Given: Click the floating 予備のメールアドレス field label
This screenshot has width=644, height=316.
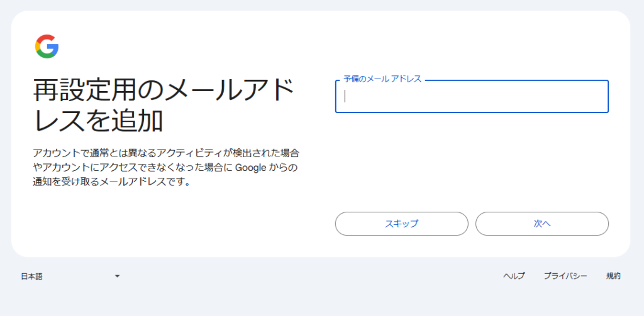Looking at the screenshot, I should point(382,79).
